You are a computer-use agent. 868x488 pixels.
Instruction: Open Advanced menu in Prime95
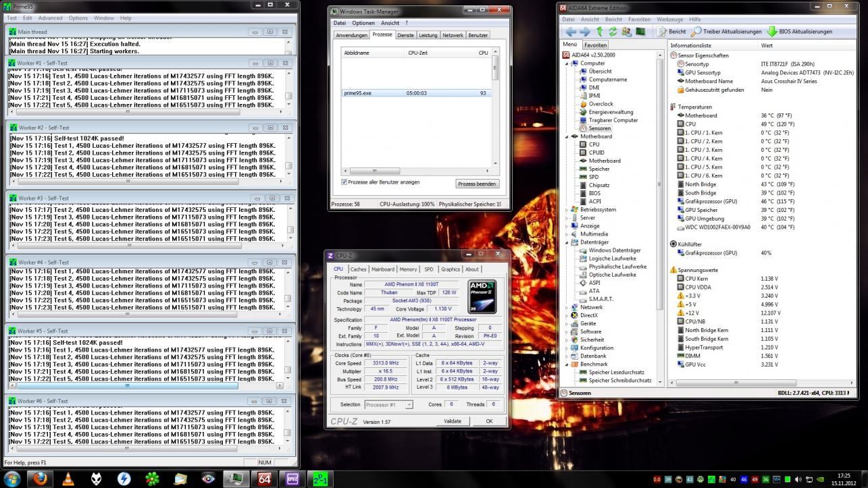click(51, 18)
